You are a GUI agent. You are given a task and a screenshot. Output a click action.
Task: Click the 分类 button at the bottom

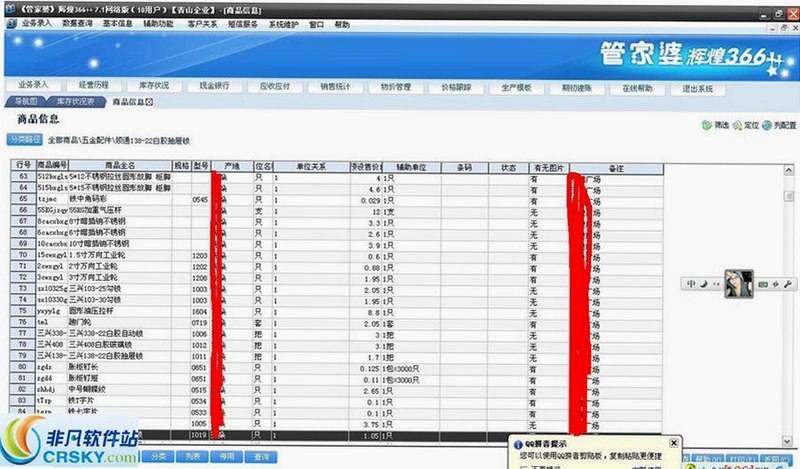[158, 456]
